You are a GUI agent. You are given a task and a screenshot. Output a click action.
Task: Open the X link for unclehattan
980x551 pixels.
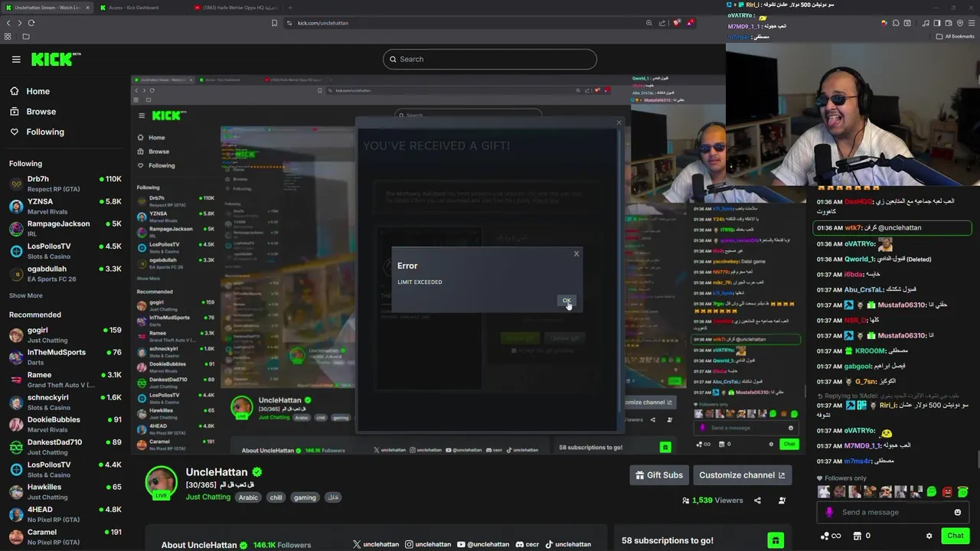(x=376, y=545)
